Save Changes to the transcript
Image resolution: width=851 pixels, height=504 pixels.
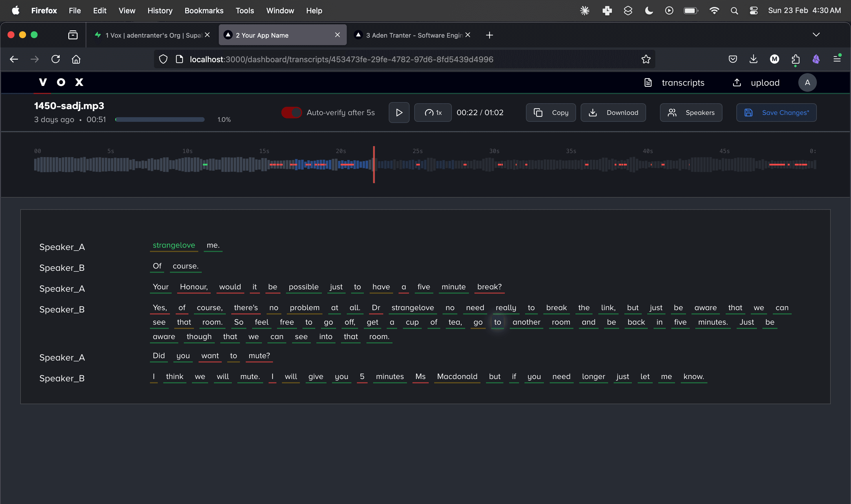(776, 113)
